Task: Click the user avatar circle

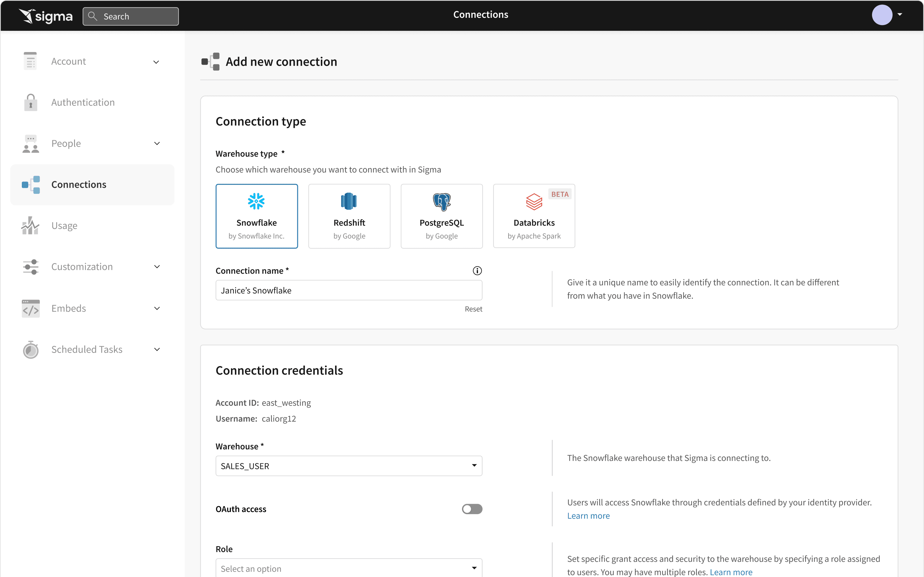Action: (x=882, y=15)
